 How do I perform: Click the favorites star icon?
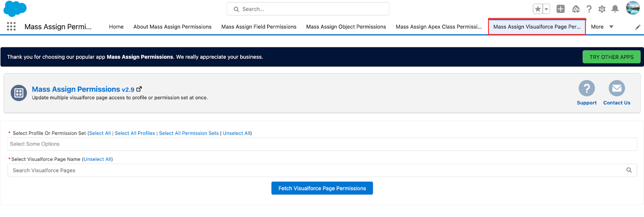(x=538, y=9)
